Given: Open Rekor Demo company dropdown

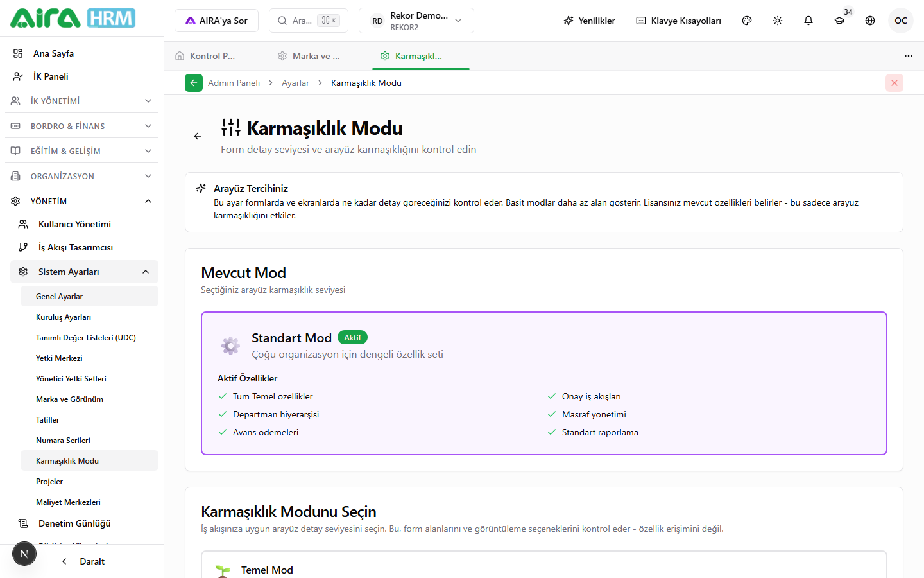Looking at the screenshot, I should pyautogui.click(x=416, y=21).
